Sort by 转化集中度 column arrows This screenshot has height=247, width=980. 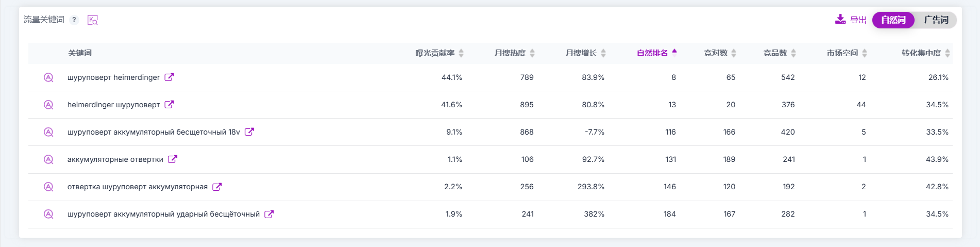pos(948,53)
